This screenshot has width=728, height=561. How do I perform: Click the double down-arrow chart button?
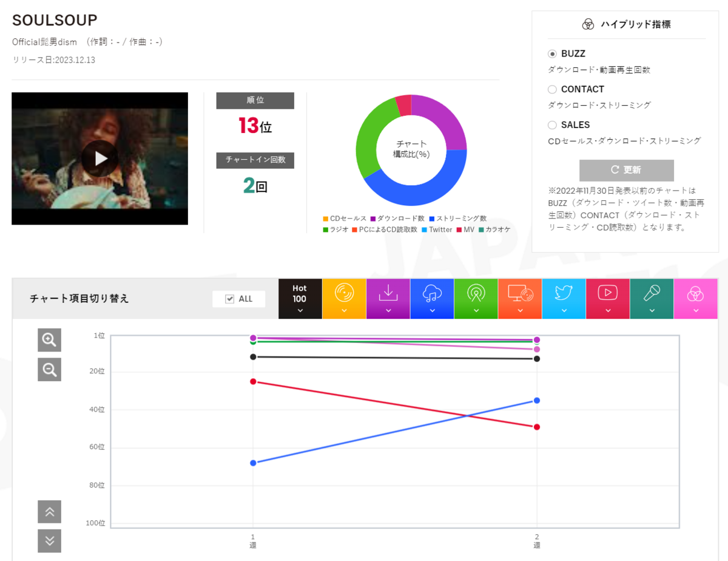point(50,541)
